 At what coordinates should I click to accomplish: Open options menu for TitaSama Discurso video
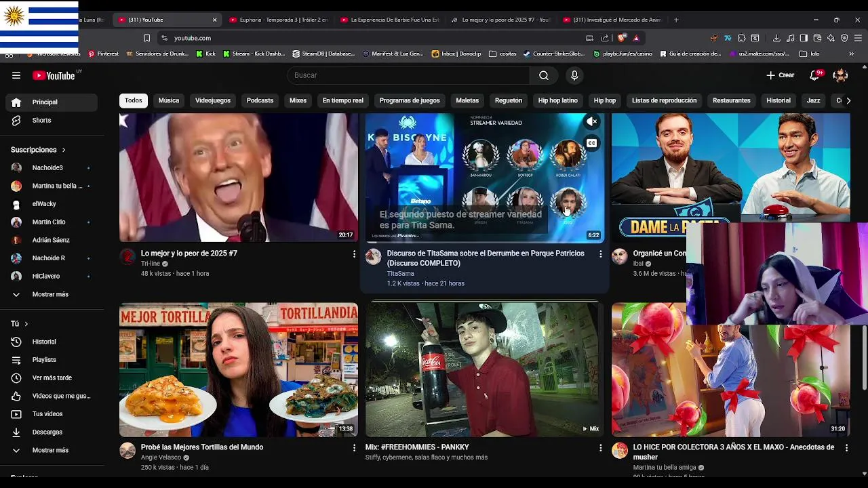600,253
